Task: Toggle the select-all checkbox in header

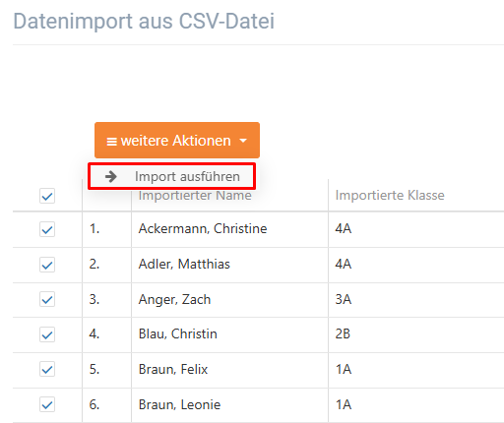Action: (x=47, y=196)
